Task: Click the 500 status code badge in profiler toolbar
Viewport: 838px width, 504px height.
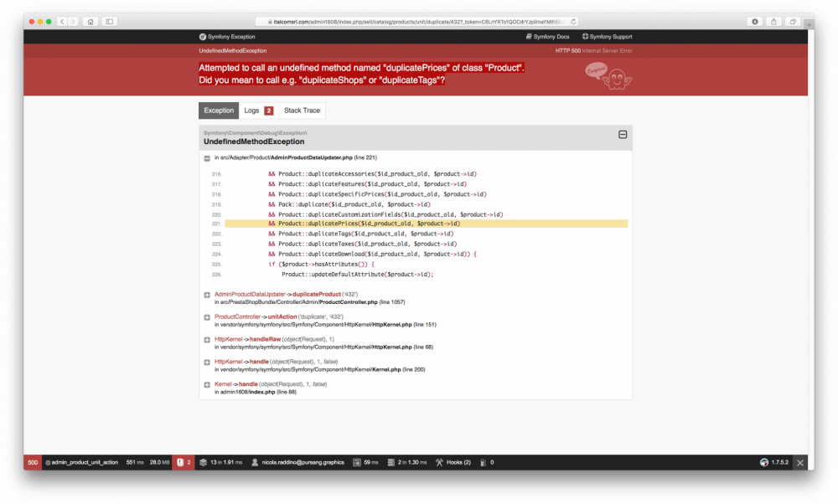Action: pyautogui.click(x=32, y=461)
